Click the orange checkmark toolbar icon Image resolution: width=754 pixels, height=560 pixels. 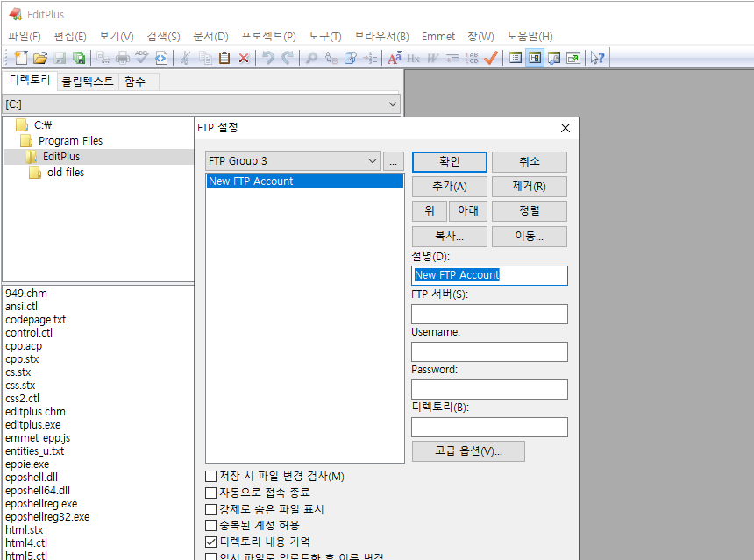[491, 58]
